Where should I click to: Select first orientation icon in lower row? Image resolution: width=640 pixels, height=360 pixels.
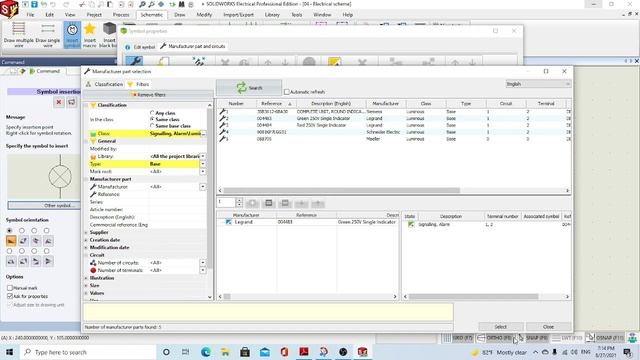click(x=11, y=261)
